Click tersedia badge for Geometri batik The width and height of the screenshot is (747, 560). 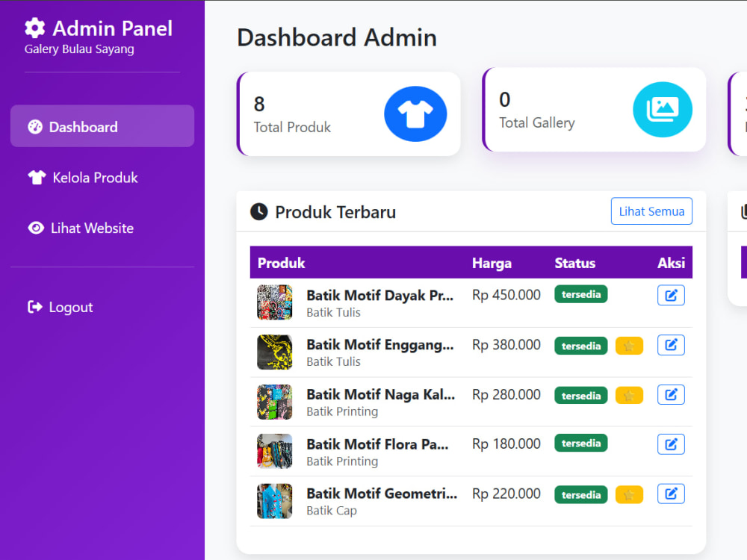tap(580, 494)
